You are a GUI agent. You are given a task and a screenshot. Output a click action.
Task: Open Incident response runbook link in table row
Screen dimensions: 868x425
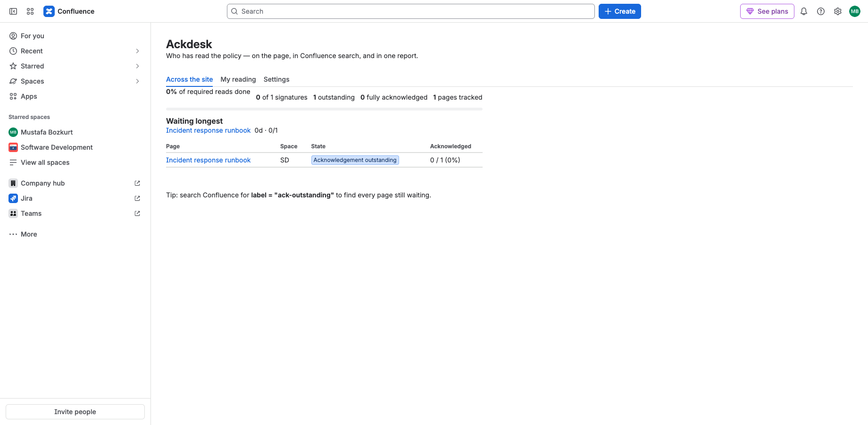208,160
